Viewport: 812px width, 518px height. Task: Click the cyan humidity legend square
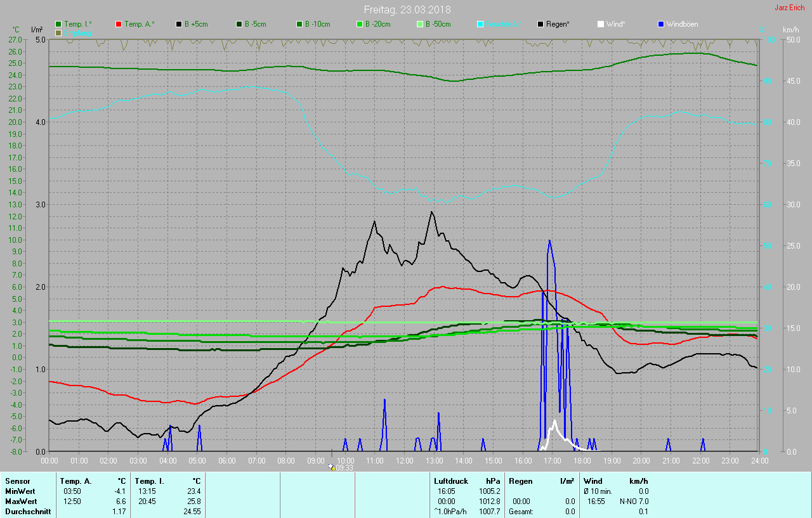coord(480,24)
